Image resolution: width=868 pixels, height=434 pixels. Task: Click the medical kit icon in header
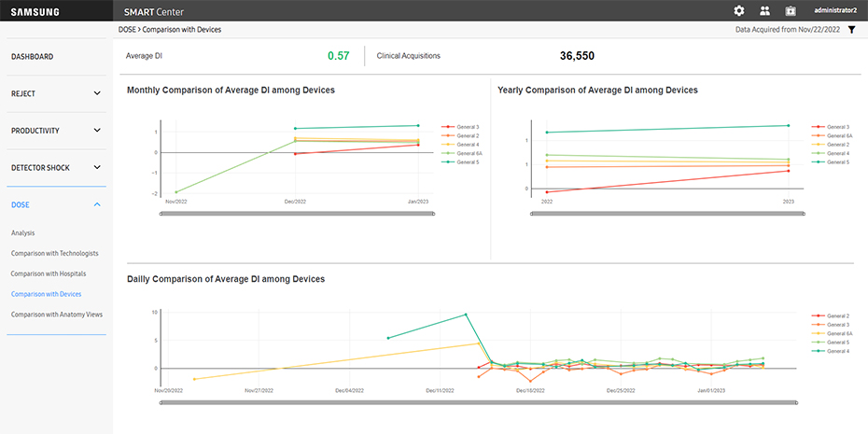point(791,11)
